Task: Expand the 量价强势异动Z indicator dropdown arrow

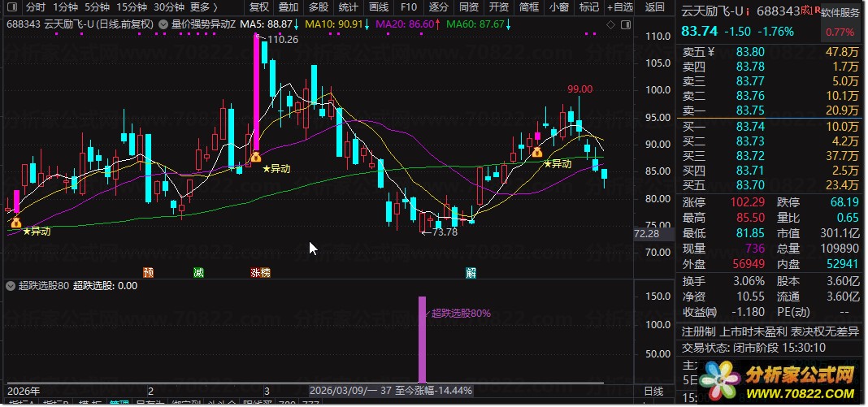Action: pyautogui.click(x=163, y=24)
